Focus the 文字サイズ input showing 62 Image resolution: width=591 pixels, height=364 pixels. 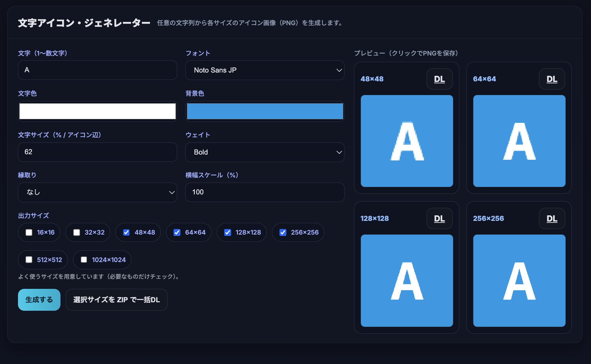click(97, 152)
